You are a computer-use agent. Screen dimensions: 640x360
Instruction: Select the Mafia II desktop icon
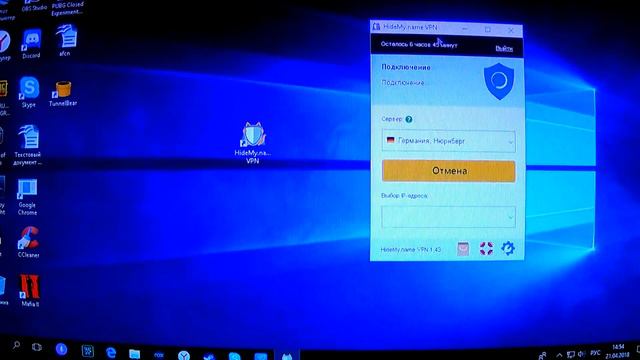click(30, 290)
